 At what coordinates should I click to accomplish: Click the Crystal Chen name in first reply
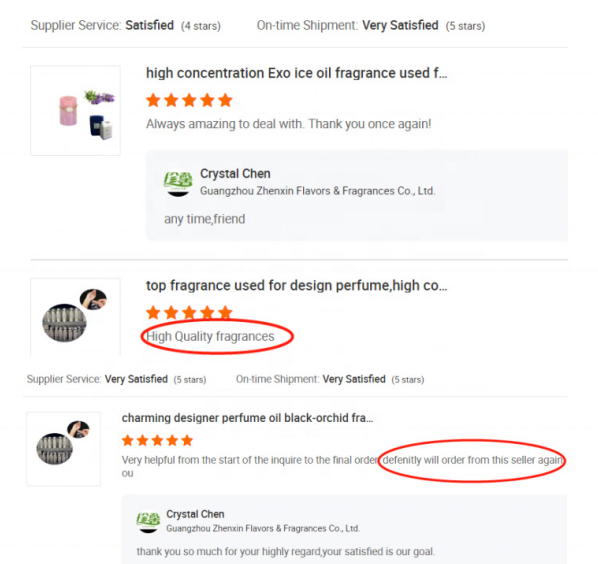click(x=235, y=174)
